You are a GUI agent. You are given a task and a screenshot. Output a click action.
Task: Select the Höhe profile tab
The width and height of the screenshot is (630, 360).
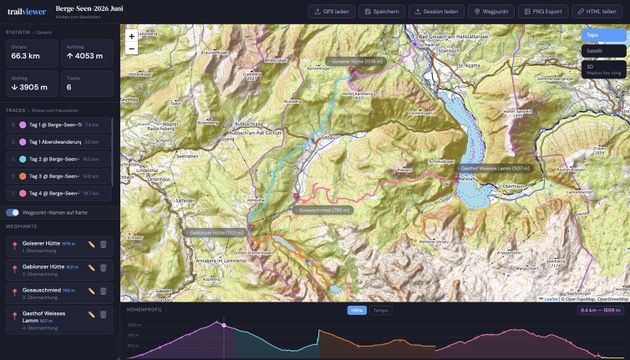[x=357, y=310]
